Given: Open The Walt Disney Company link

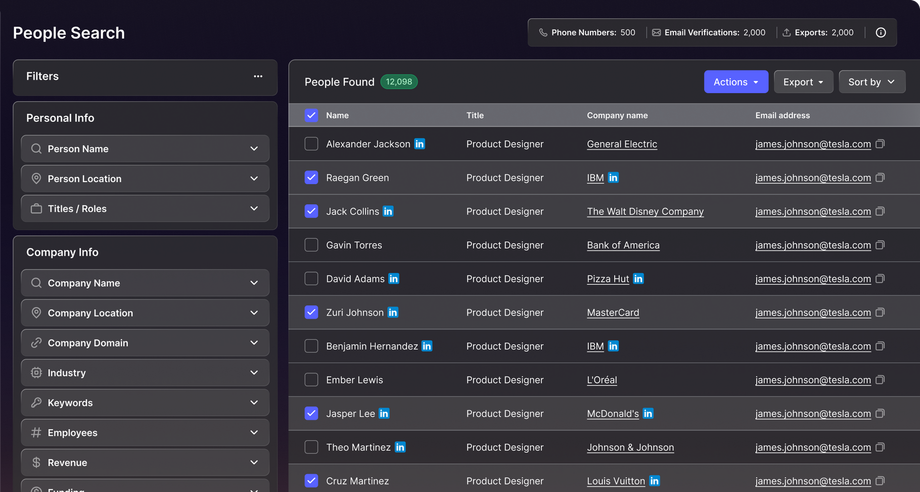Looking at the screenshot, I should pos(645,212).
